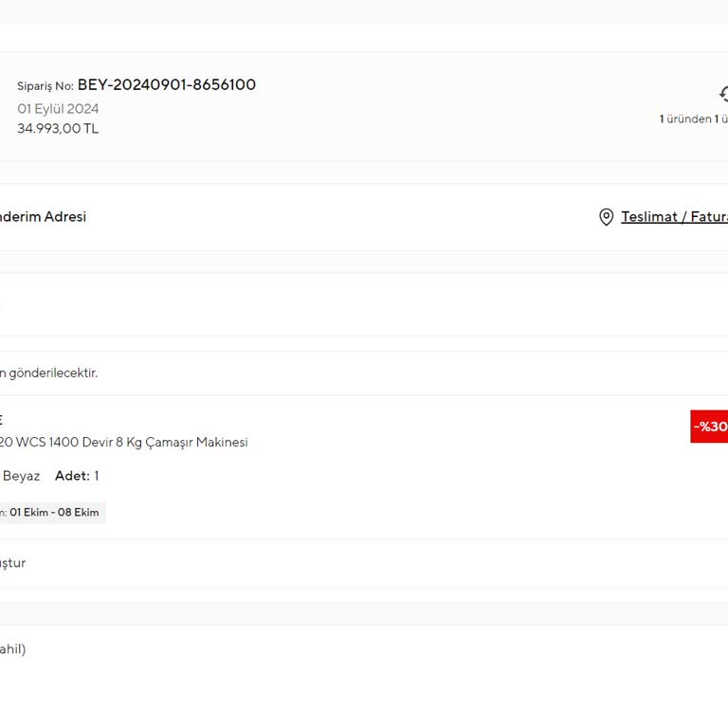
Task: Click the Adet: 1 quantity text
Action: click(77, 476)
